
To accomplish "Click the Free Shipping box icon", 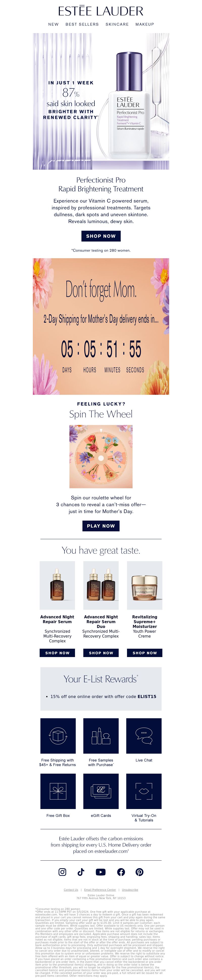I will pos(58,736).
